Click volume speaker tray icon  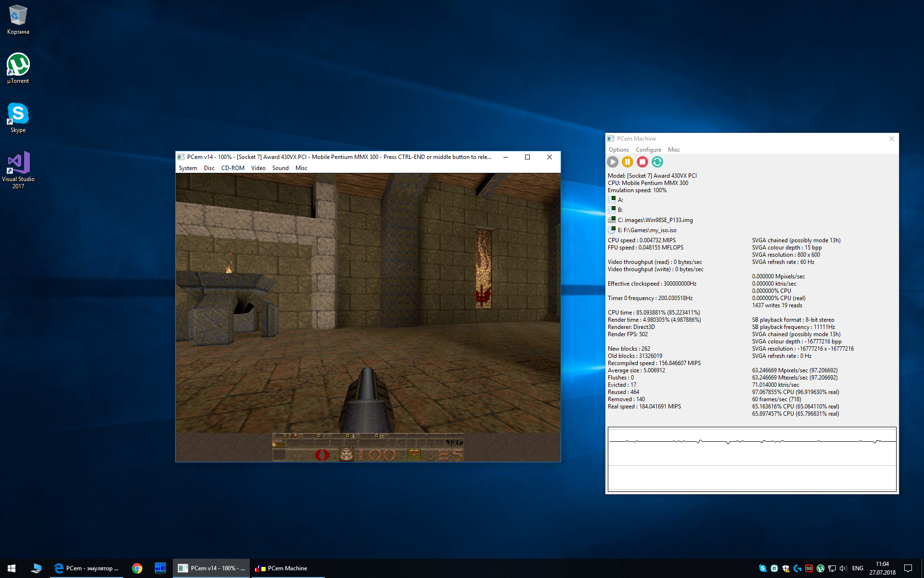click(x=843, y=568)
